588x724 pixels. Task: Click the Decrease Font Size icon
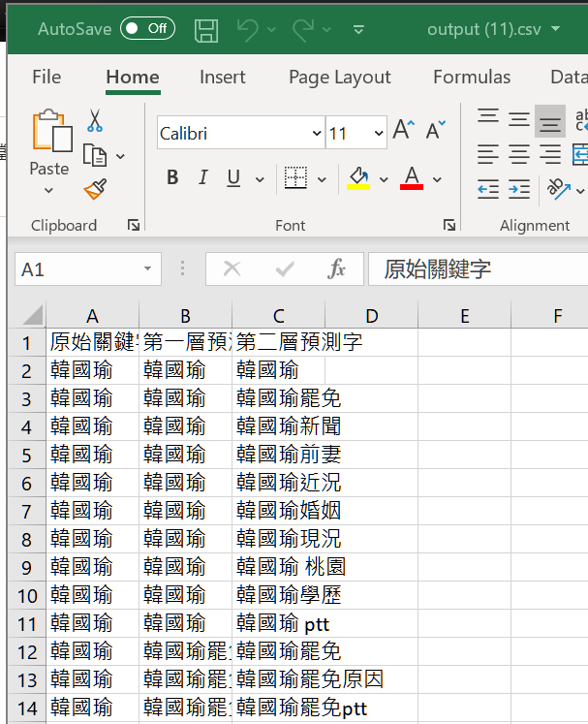436,130
